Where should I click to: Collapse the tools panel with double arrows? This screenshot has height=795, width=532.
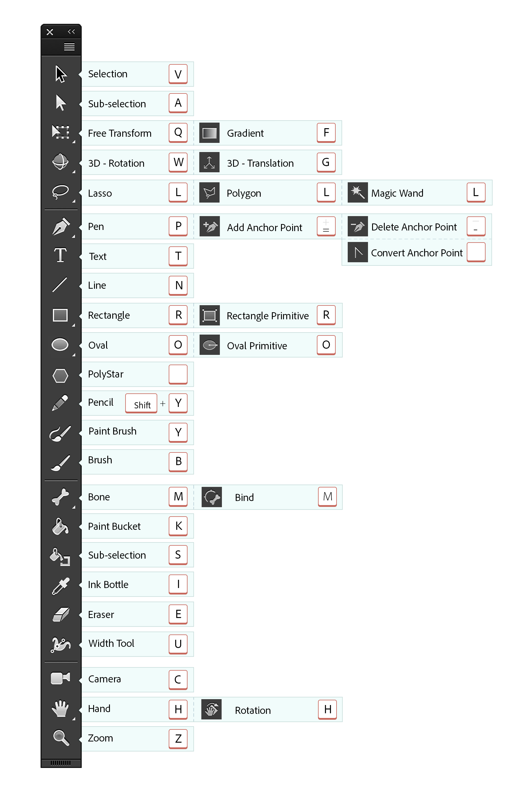point(71,31)
